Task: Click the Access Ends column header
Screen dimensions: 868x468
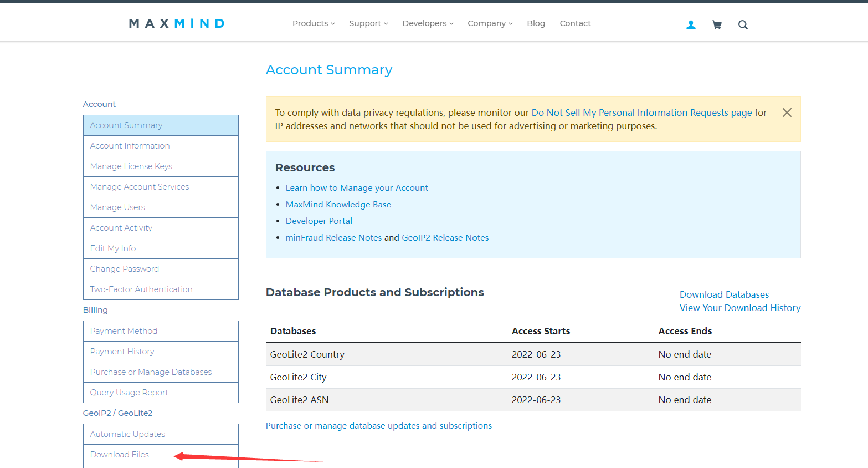Action: (x=685, y=331)
